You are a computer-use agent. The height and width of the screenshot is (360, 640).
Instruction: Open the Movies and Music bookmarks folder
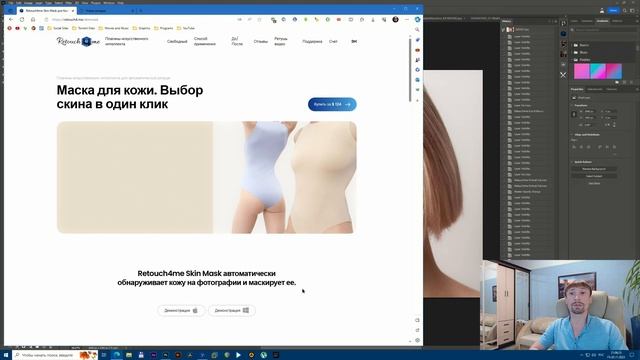click(x=114, y=28)
